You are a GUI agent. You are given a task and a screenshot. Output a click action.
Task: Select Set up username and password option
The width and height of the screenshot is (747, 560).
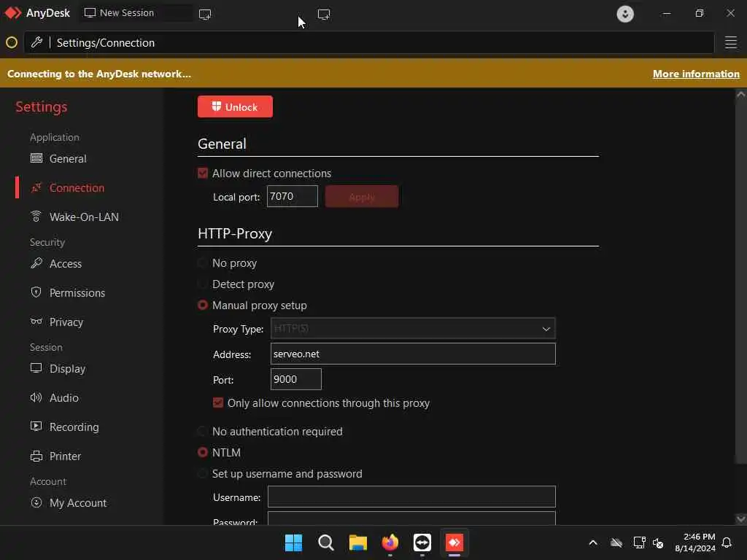pos(203,474)
